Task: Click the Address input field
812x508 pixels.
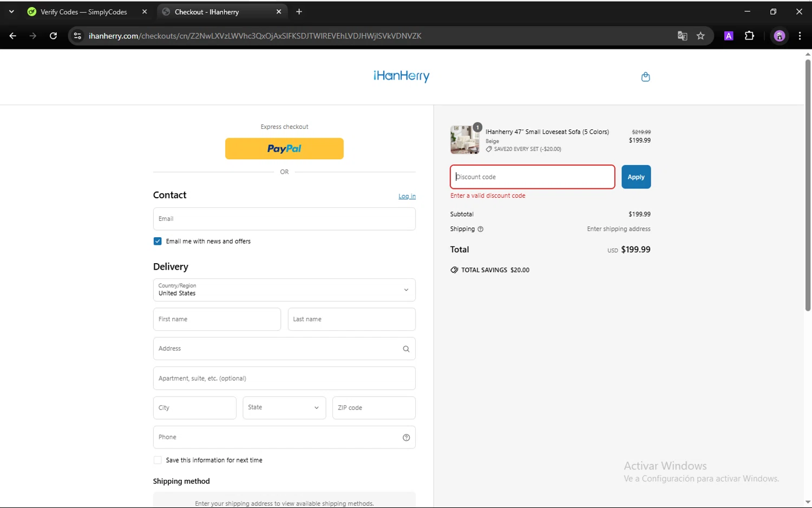Action: click(x=284, y=349)
